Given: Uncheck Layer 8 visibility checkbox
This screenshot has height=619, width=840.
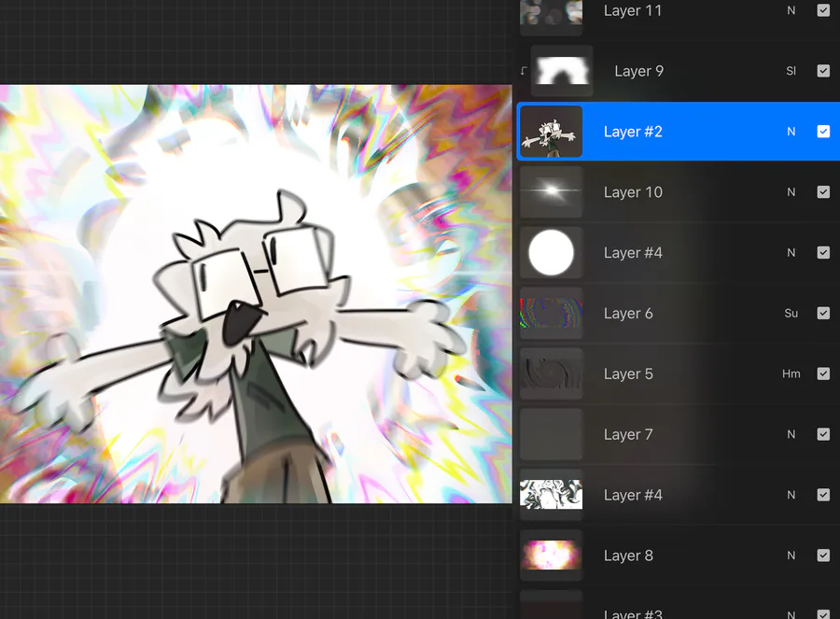Looking at the screenshot, I should (x=823, y=556).
